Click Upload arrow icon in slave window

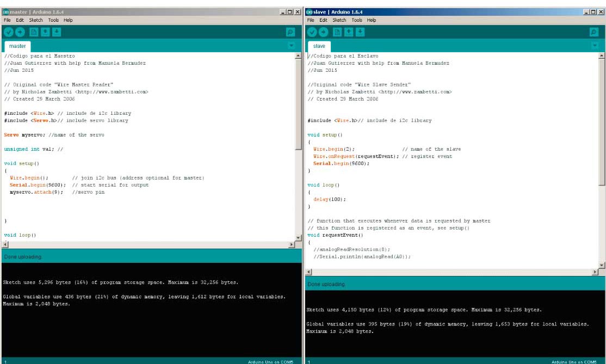click(x=323, y=32)
